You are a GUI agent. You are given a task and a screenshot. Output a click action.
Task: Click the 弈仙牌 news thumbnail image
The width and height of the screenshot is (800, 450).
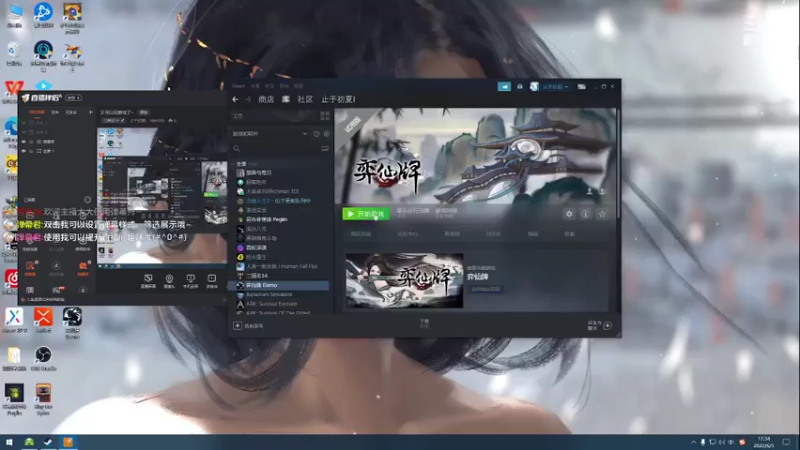(405, 280)
